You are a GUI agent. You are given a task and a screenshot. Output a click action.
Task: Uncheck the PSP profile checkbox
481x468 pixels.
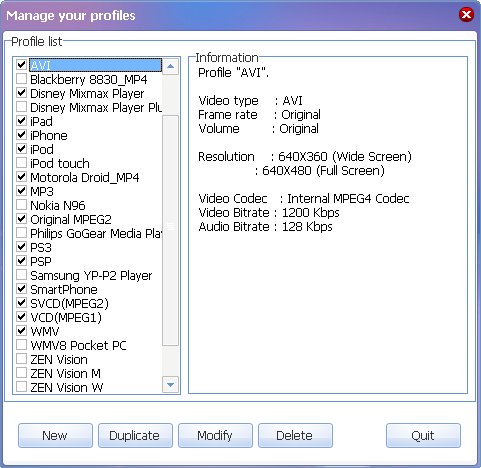(21, 260)
